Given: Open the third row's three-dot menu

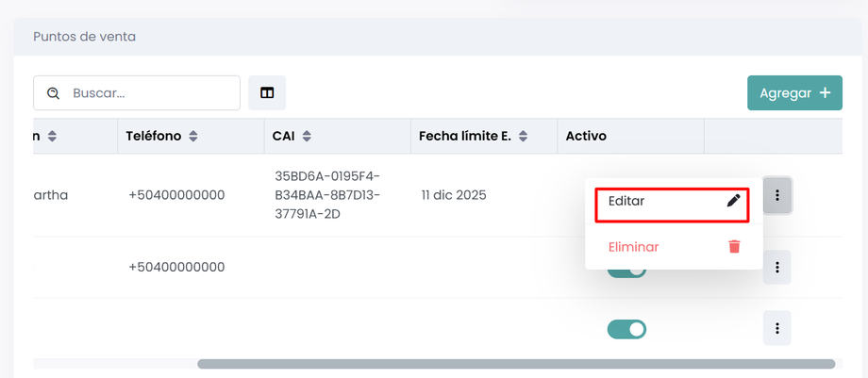Looking at the screenshot, I should coord(776,328).
